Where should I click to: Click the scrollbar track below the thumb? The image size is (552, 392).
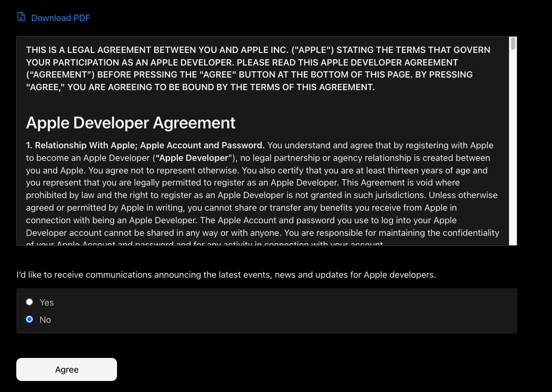click(x=513, y=157)
